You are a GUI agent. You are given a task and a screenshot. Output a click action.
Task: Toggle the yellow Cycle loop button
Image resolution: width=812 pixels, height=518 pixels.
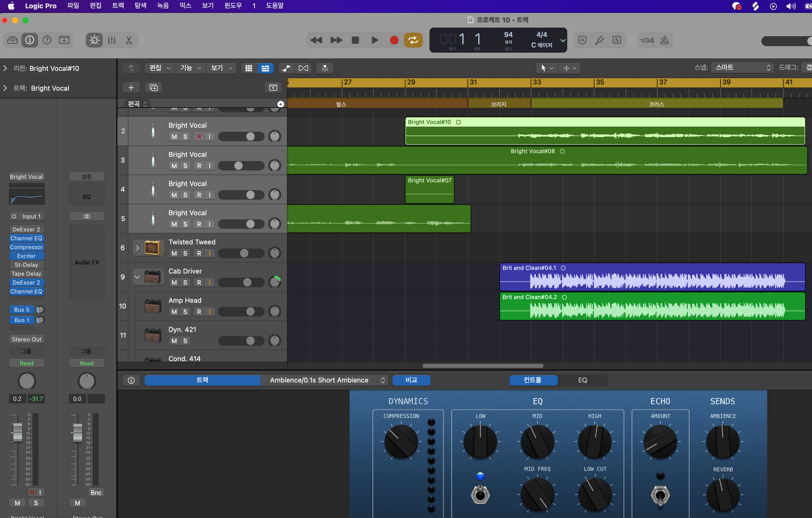(413, 40)
